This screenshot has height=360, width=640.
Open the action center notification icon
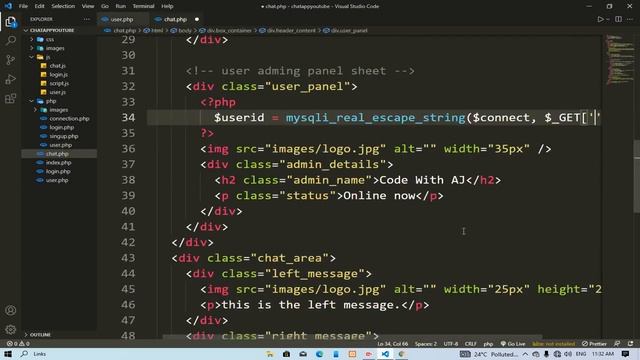coord(626,354)
